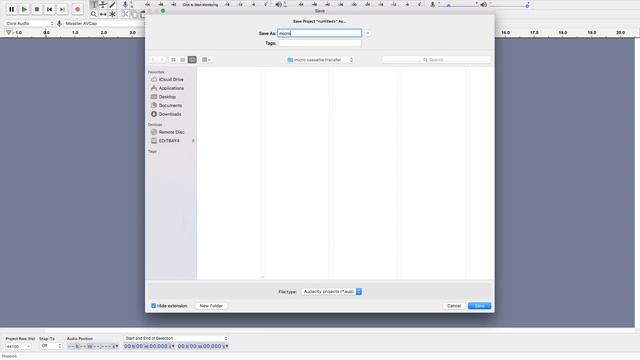Open Start and End of Selection dropdown
The height and width of the screenshot is (360, 640).
click(x=176, y=338)
